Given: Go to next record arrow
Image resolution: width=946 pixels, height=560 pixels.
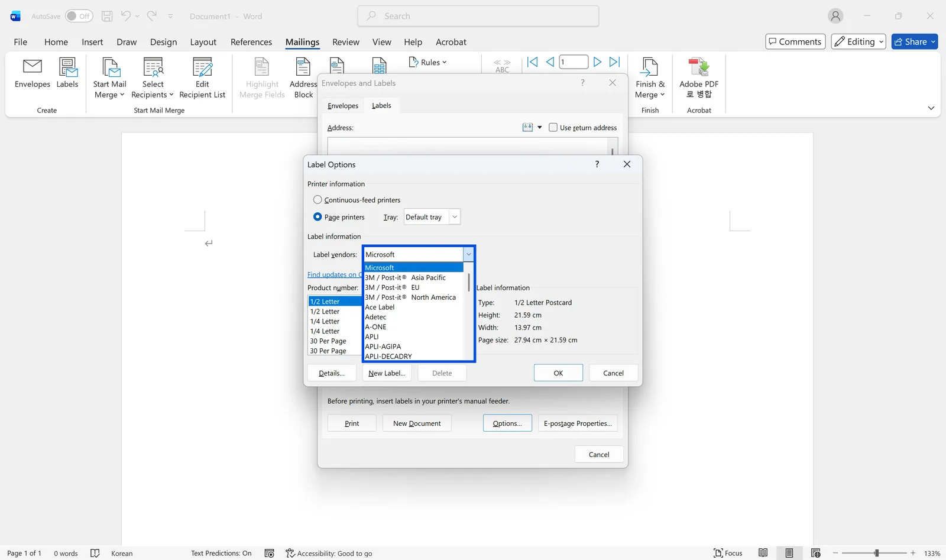Looking at the screenshot, I should click(597, 62).
